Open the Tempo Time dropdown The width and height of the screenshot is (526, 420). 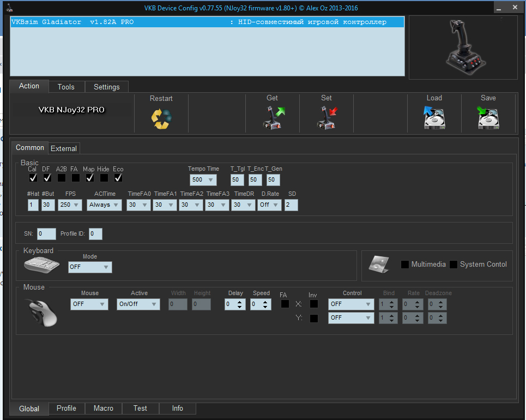tap(203, 179)
